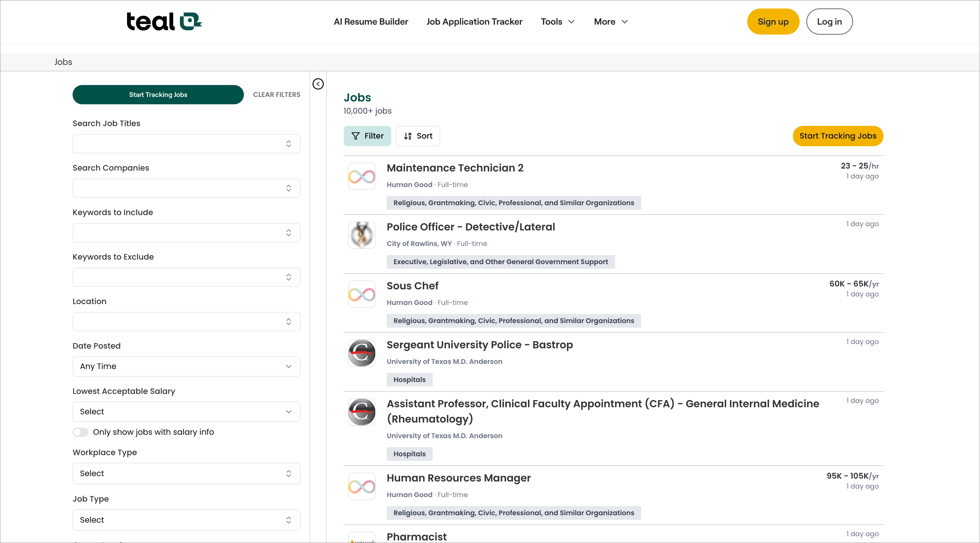
Task: Click the Filter button
Action: point(367,136)
